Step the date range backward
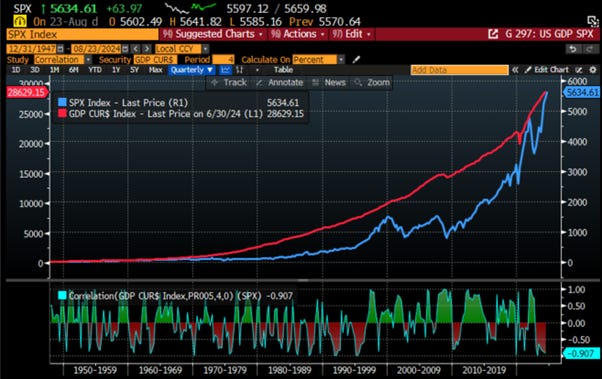The image size is (602, 379). pos(136,49)
